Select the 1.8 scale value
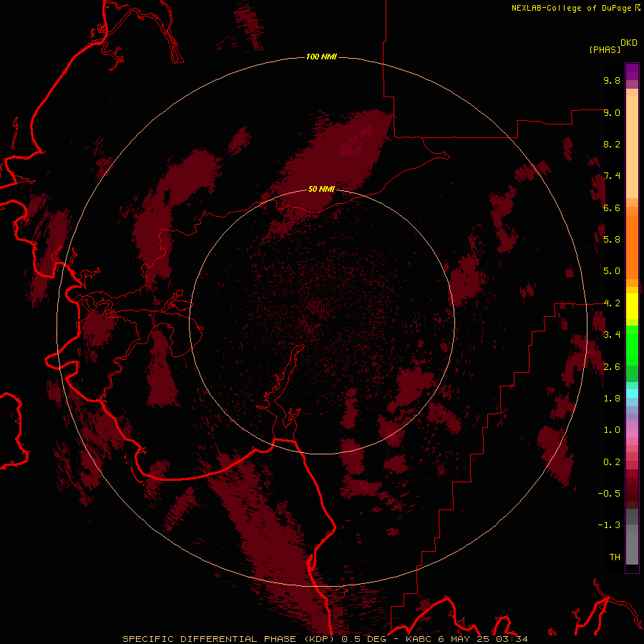The image size is (644, 644). [x=612, y=399]
